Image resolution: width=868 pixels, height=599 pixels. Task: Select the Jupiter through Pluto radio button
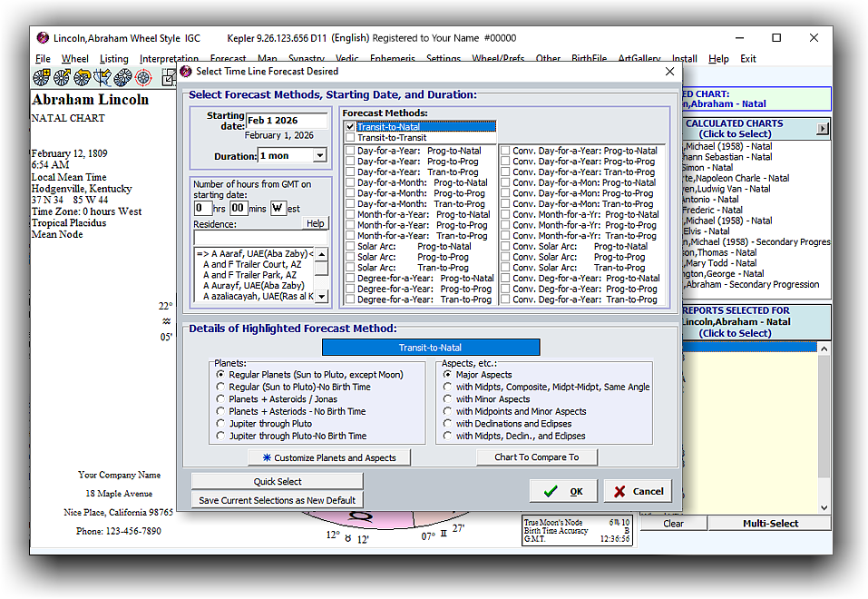pyautogui.click(x=220, y=424)
